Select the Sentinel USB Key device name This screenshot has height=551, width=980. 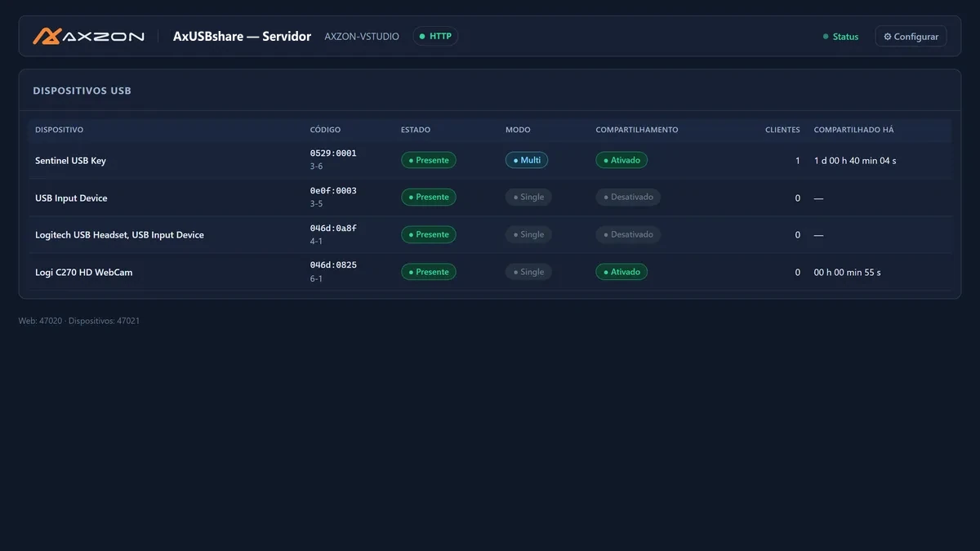(x=70, y=161)
